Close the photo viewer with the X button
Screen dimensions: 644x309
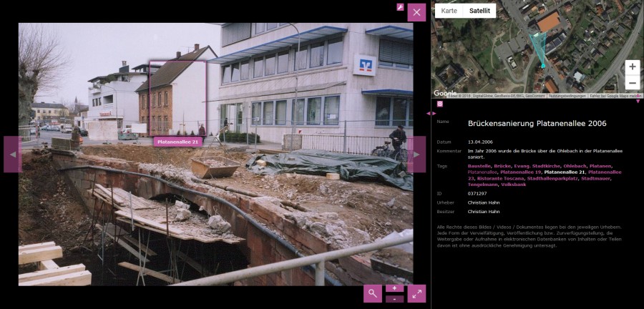pos(416,12)
